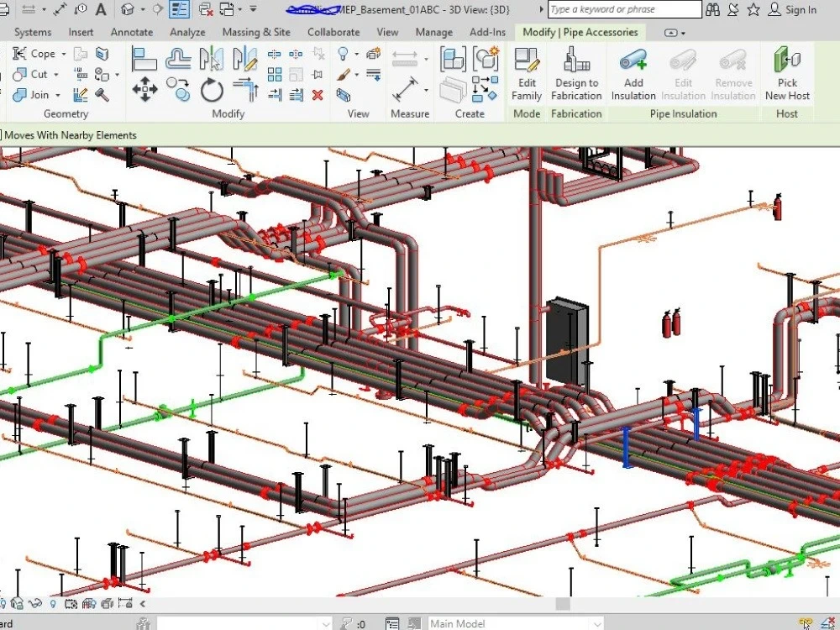The height and width of the screenshot is (630, 840).
Task: Select Trim/Extend to Corner tool
Action: pos(245,89)
